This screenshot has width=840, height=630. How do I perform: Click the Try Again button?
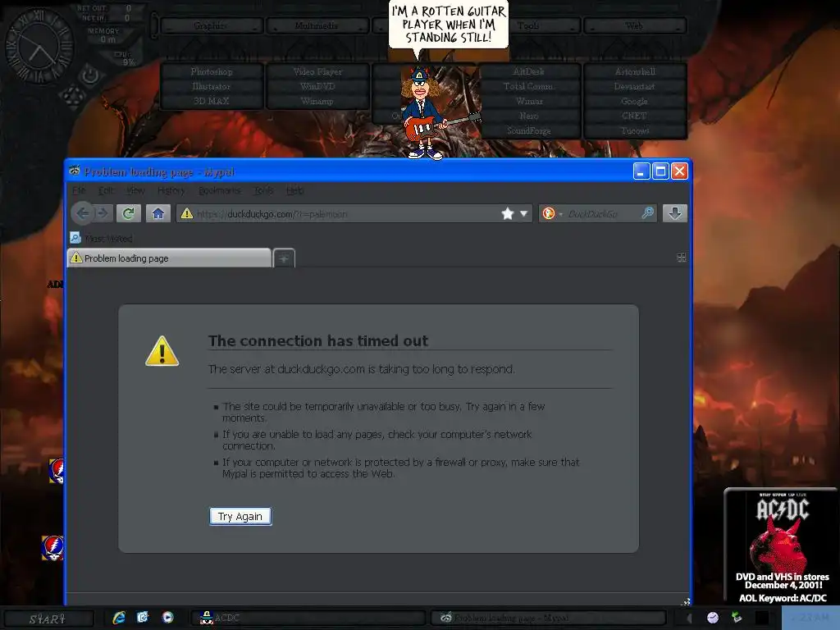(240, 517)
